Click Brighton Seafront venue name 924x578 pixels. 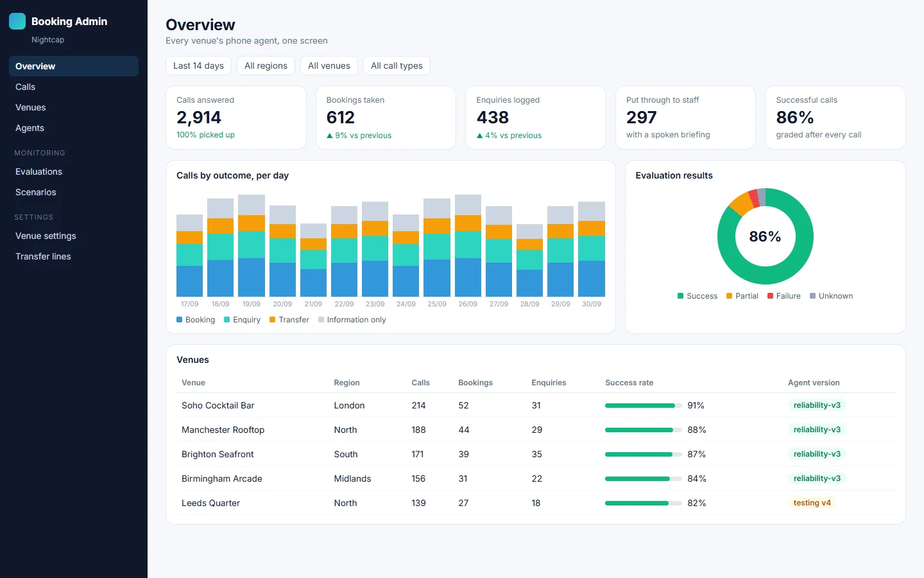[x=218, y=454]
